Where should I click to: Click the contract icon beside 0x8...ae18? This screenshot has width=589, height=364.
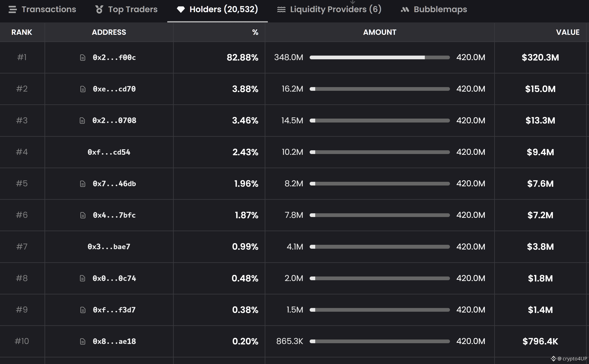coord(83,341)
